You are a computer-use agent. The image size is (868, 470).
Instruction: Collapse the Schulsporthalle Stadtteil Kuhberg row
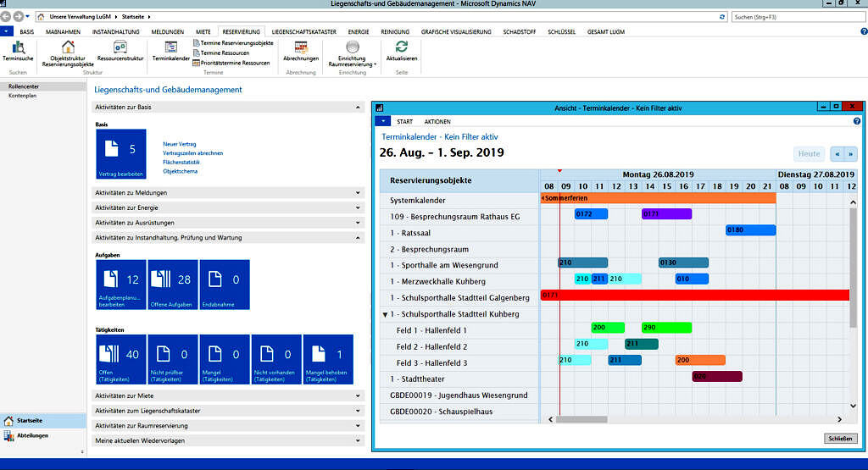point(386,314)
